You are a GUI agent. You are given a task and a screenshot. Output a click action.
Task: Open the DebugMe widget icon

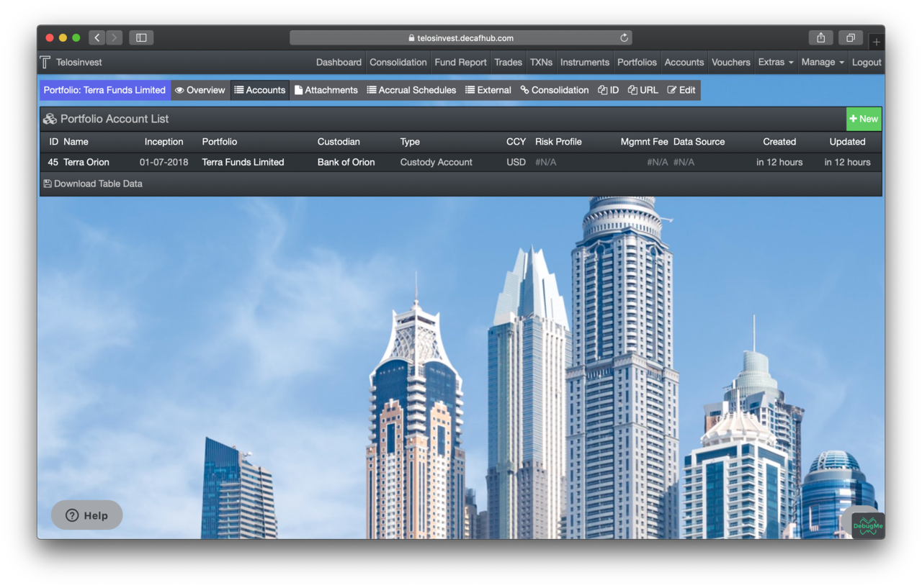click(x=867, y=525)
